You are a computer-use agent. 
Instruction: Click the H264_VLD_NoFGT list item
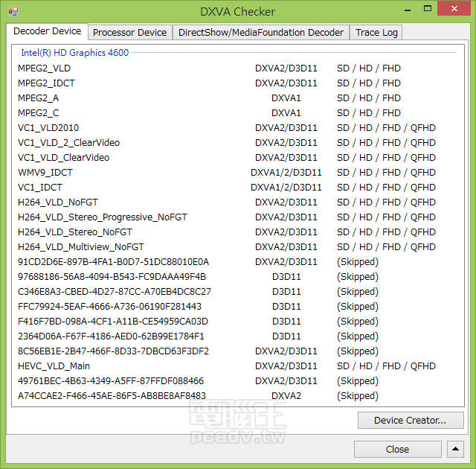pyautogui.click(x=58, y=202)
